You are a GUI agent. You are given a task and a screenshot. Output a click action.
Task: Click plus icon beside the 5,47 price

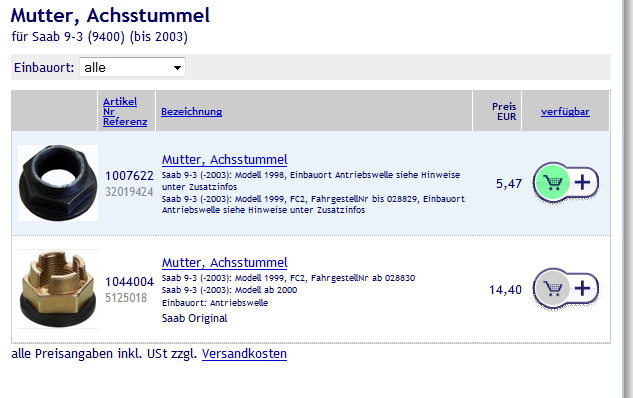[583, 182]
